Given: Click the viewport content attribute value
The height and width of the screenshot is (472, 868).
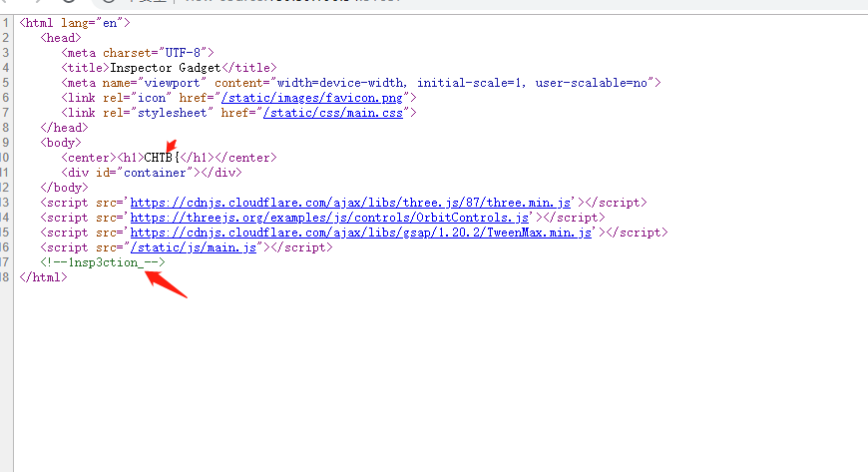Looking at the screenshot, I should coord(462,83).
